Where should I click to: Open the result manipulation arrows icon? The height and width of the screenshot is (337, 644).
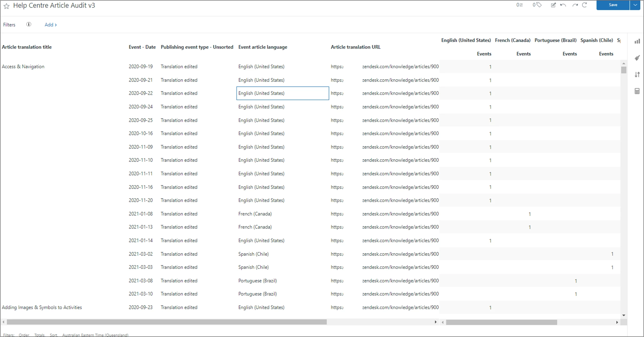pyautogui.click(x=637, y=75)
